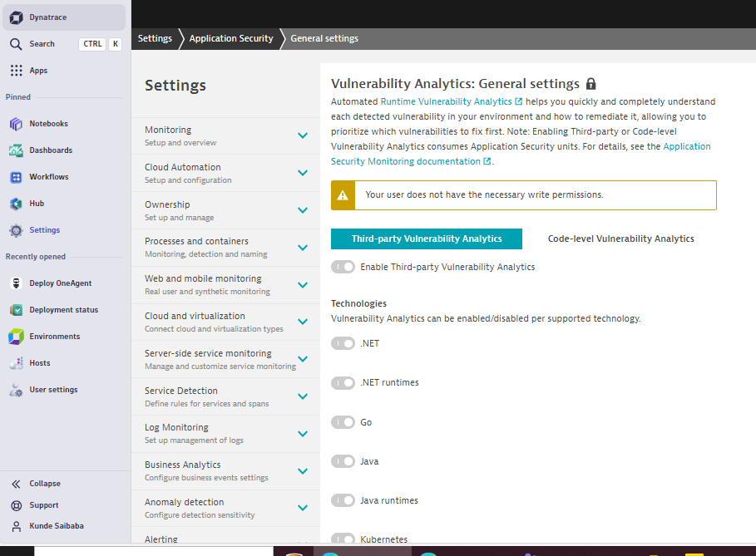Select the Settings gear icon in sidebar
Screen dimensions: 756x556
pos(16,230)
